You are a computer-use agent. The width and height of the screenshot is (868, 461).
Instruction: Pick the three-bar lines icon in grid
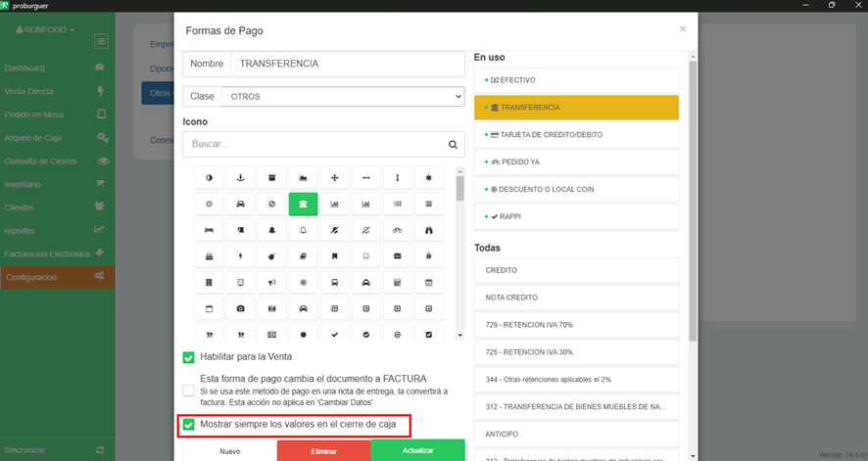click(x=428, y=204)
